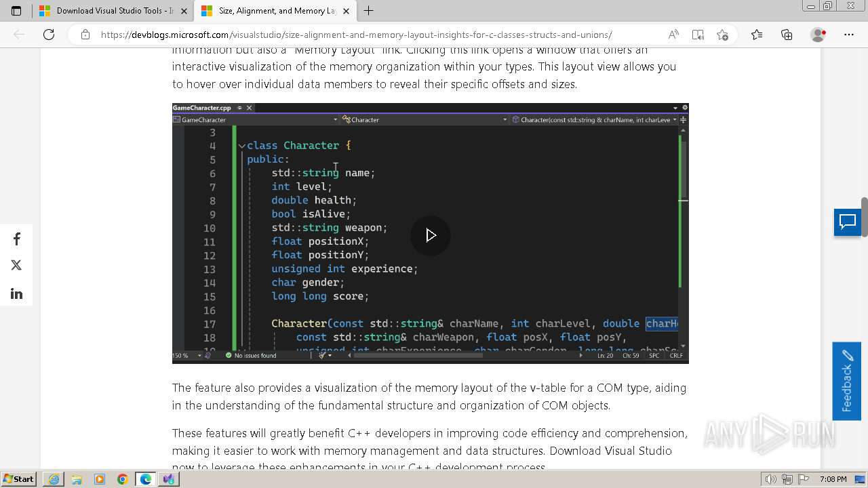
Task: Grab the page vertical scrollbar thumb
Action: coord(864,217)
